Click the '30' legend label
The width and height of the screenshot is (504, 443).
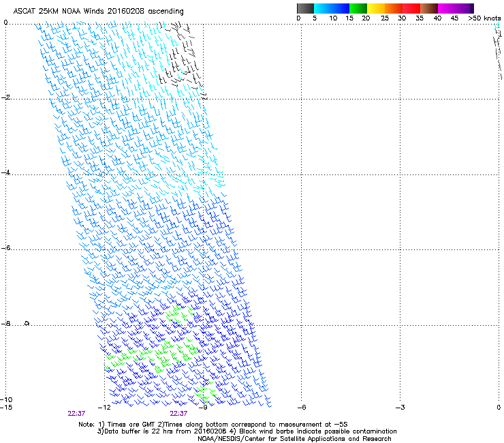tap(402, 18)
